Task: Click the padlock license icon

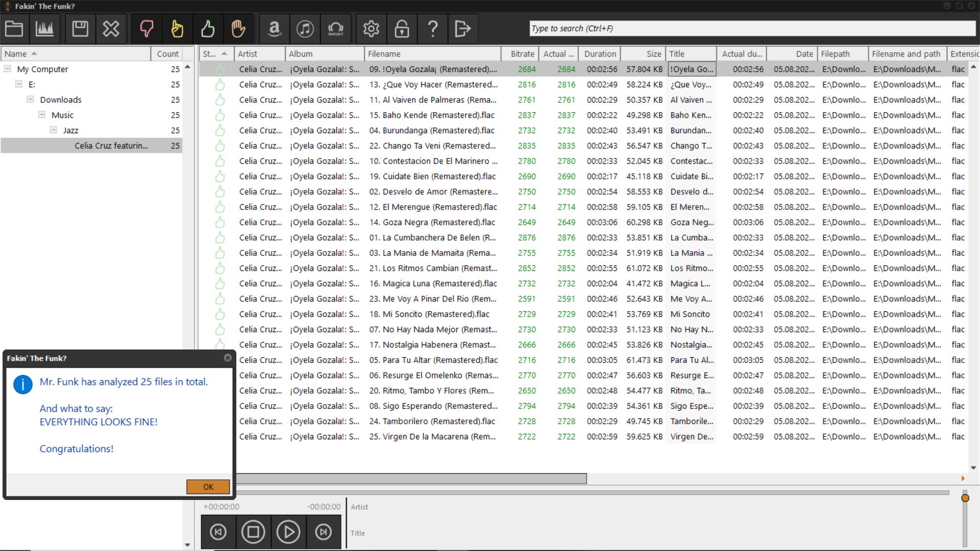Action: click(402, 29)
